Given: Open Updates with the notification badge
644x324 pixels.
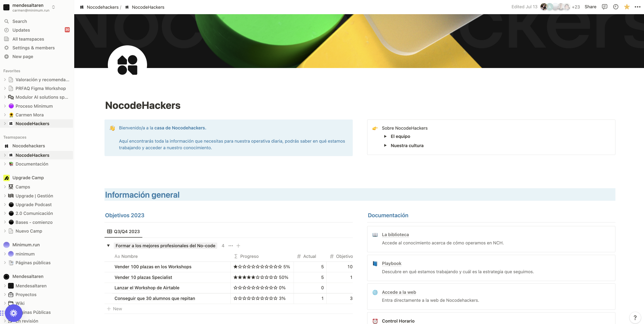Looking at the screenshot, I should point(21,30).
